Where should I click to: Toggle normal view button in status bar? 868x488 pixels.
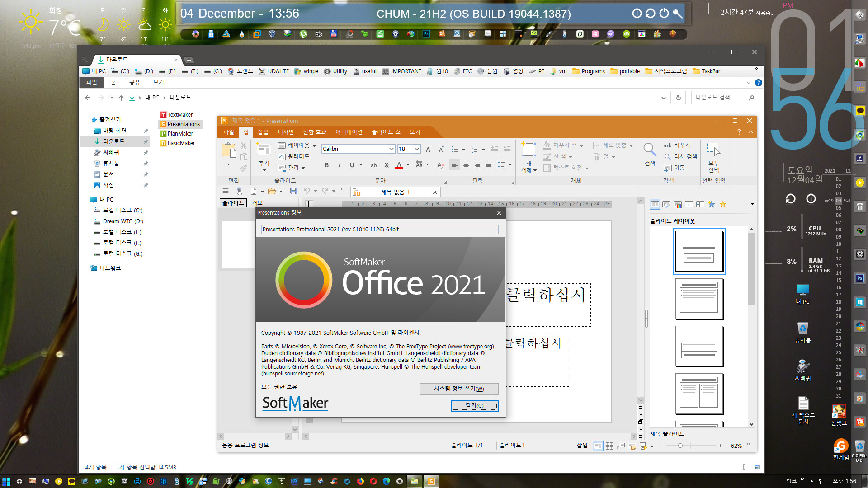(598, 446)
